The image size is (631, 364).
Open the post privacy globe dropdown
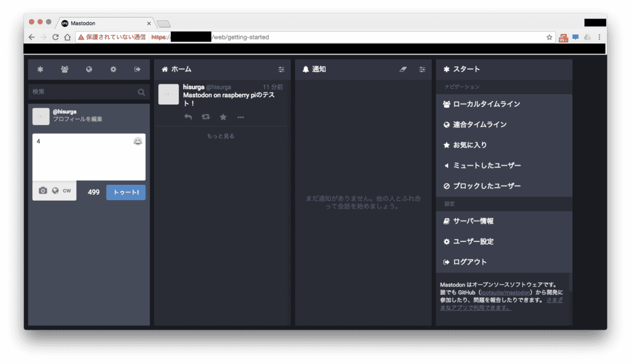point(55,191)
